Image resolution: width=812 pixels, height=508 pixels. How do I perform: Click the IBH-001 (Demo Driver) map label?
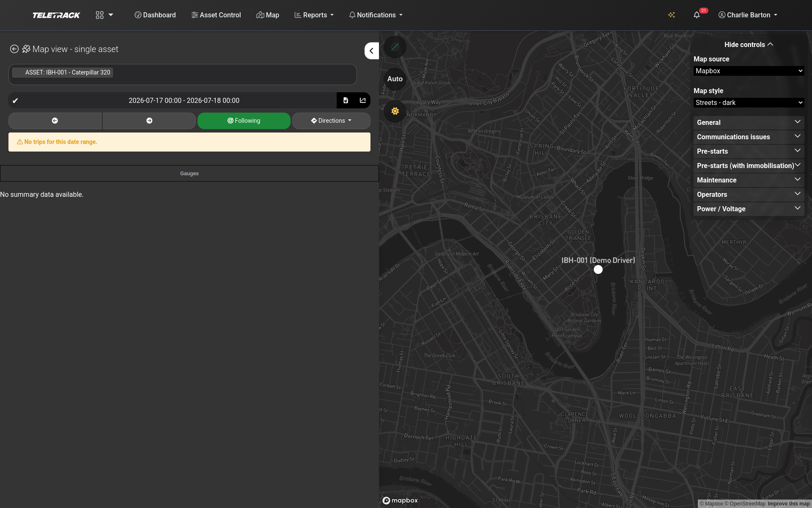pyautogui.click(x=598, y=260)
